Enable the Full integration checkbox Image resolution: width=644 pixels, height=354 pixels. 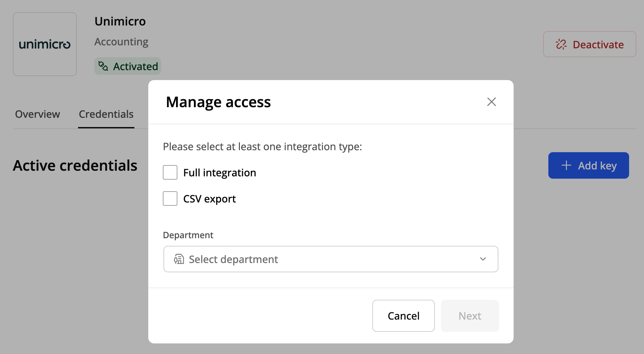click(x=170, y=172)
